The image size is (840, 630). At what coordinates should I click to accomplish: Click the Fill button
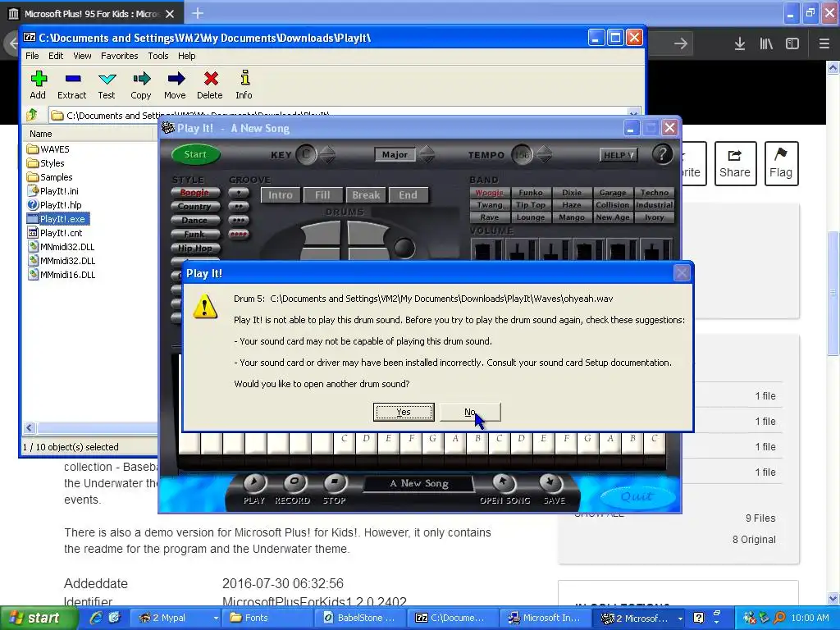(322, 195)
